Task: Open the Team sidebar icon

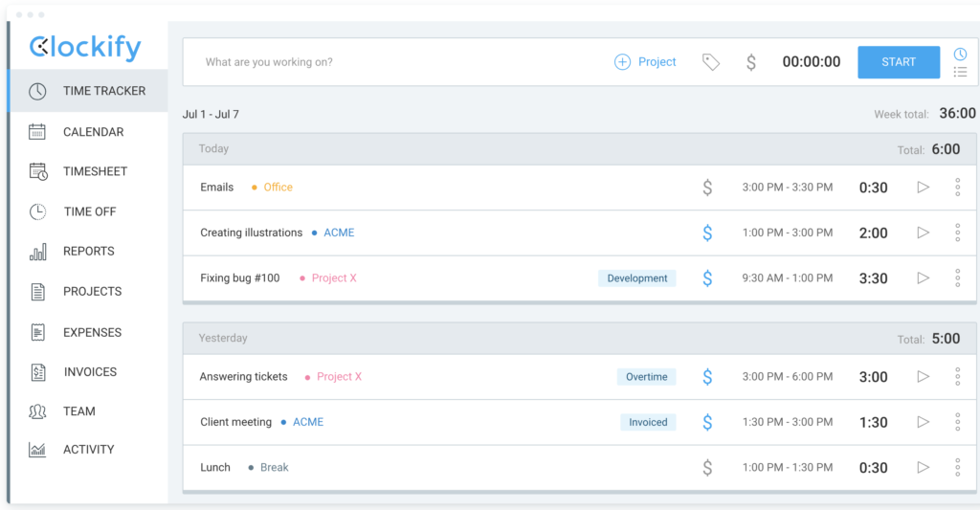Action: point(38,411)
